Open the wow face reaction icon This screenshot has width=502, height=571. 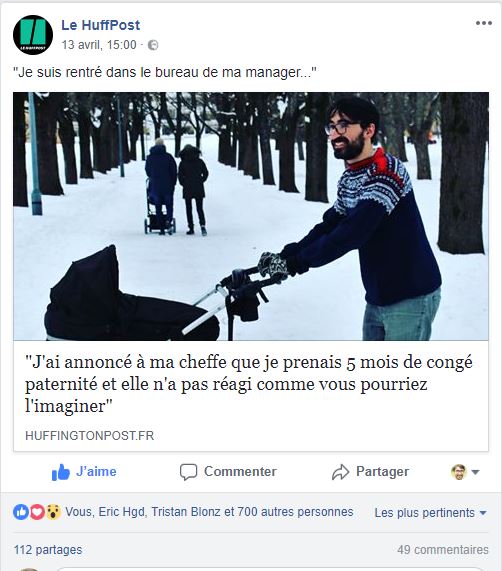[x=53, y=512]
